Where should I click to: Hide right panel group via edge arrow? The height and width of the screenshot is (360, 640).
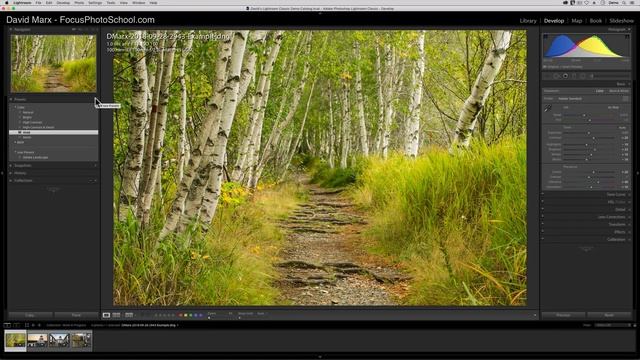pyautogui.click(x=638, y=173)
